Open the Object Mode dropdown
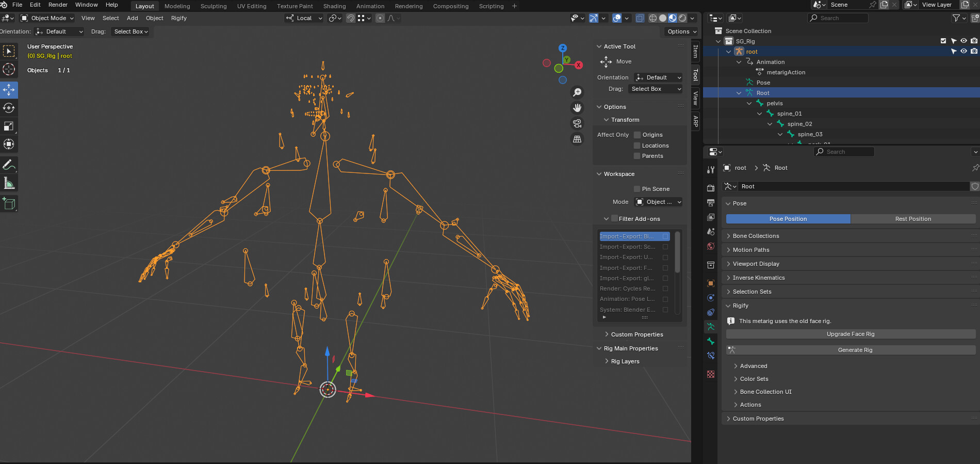This screenshot has width=980, height=464. 47,18
